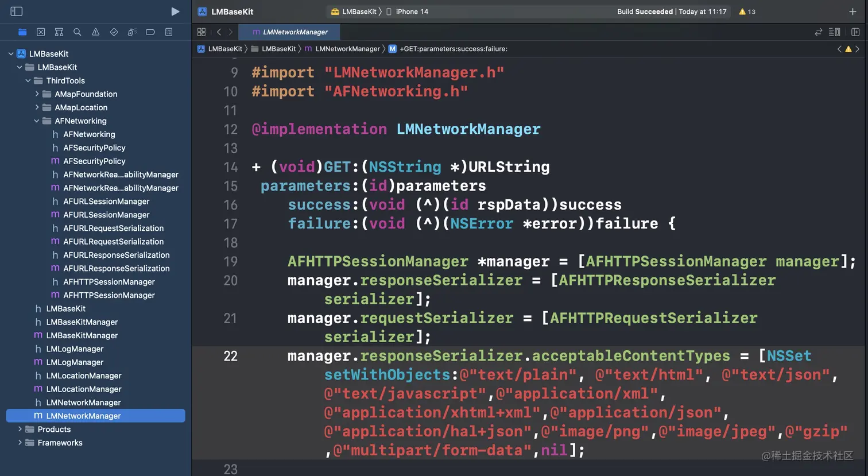Open the Symbol navigator hierarchy icon

59,32
